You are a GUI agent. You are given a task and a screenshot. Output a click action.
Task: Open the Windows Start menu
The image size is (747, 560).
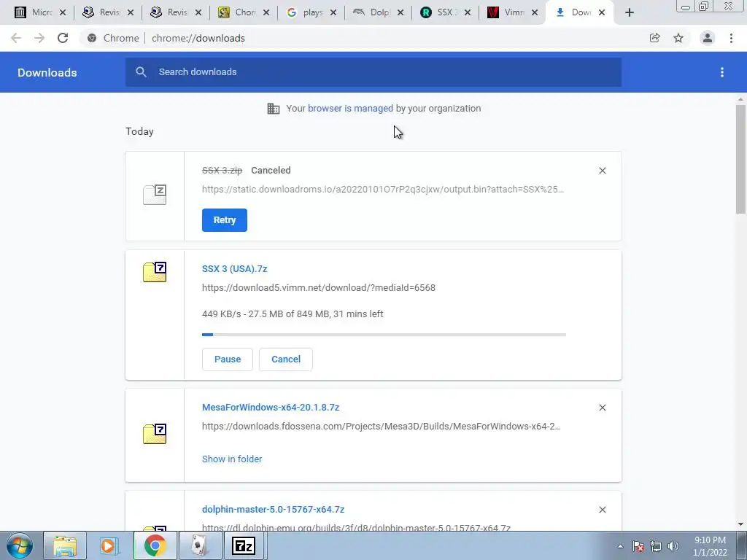[20, 545]
